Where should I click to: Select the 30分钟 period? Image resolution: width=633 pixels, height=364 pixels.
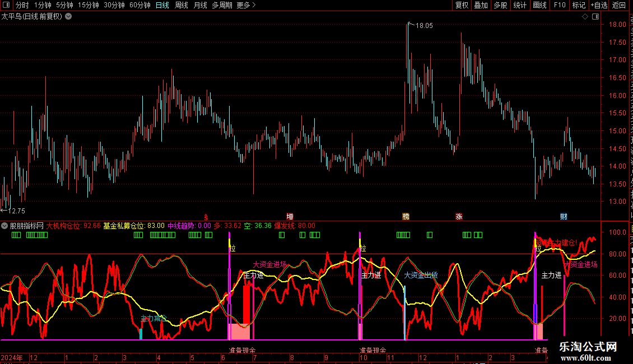pyautogui.click(x=114, y=5)
